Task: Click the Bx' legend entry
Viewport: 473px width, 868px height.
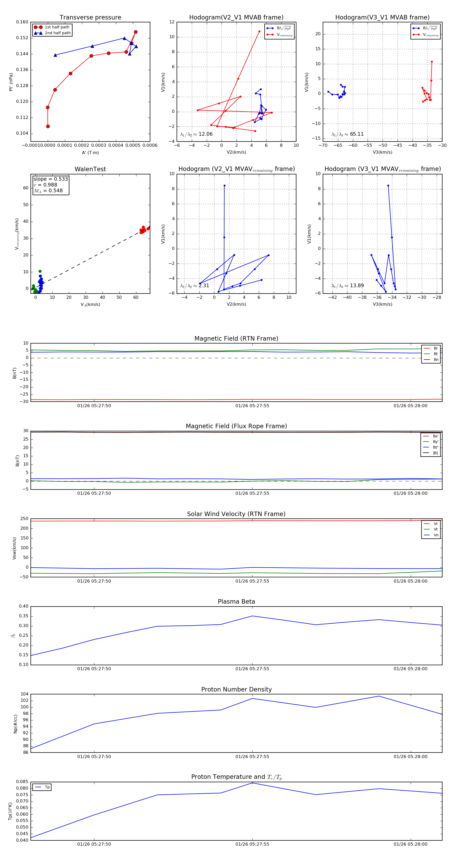Action: coord(431,436)
